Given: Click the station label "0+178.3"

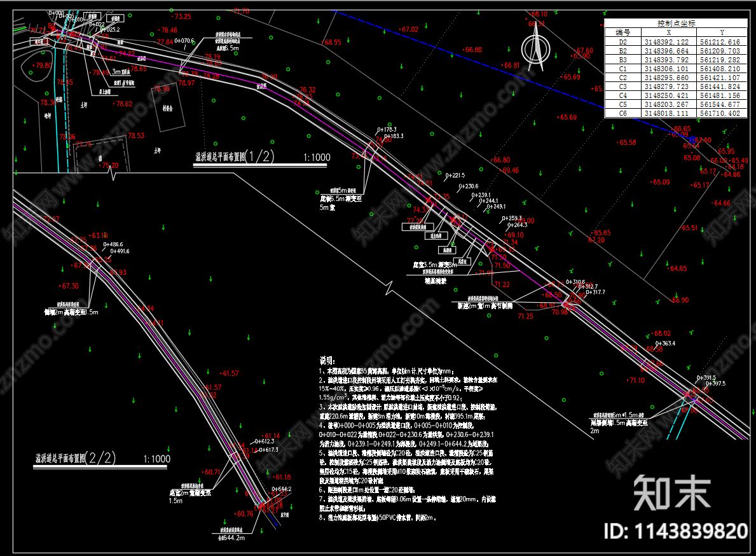Looking at the screenshot, I should pos(387,130).
